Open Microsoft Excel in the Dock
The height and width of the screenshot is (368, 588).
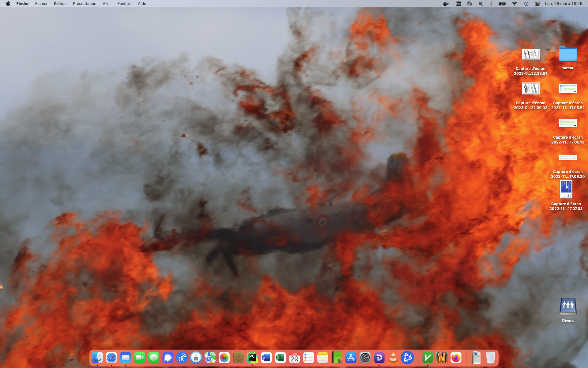coord(280,358)
